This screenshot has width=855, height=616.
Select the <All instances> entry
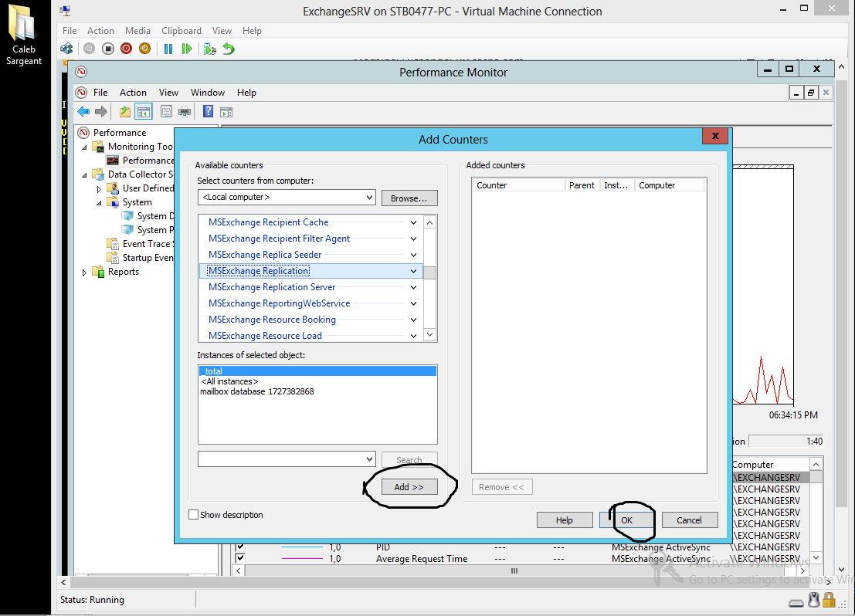(229, 381)
